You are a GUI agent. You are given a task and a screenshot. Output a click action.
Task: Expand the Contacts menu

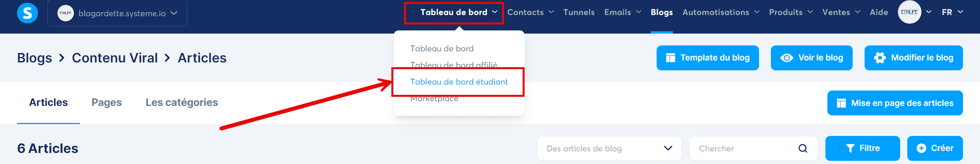click(x=530, y=12)
